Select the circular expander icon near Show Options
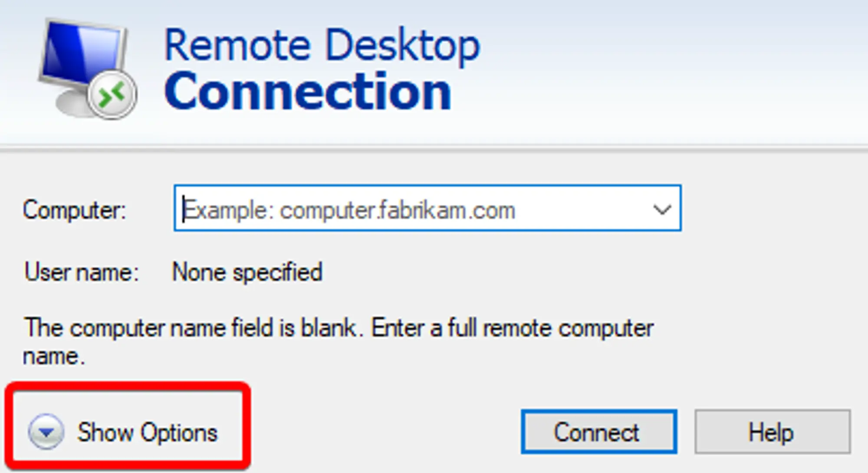The image size is (868, 473). point(45,431)
